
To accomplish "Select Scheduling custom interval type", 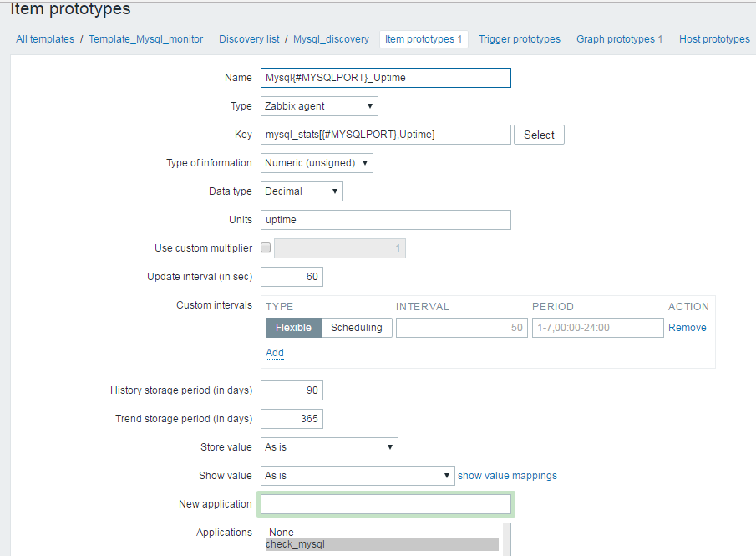I will click(x=357, y=328).
